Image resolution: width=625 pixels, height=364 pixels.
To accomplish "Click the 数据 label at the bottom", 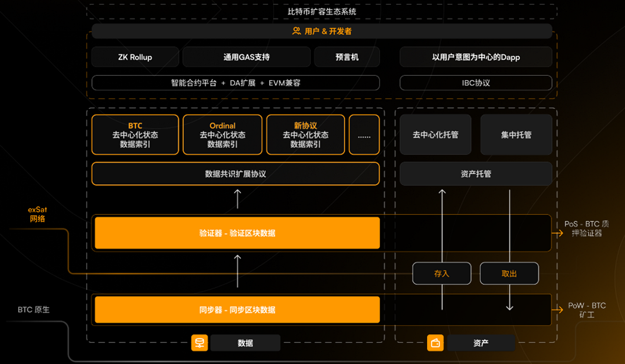I will click(x=246, y=343).
